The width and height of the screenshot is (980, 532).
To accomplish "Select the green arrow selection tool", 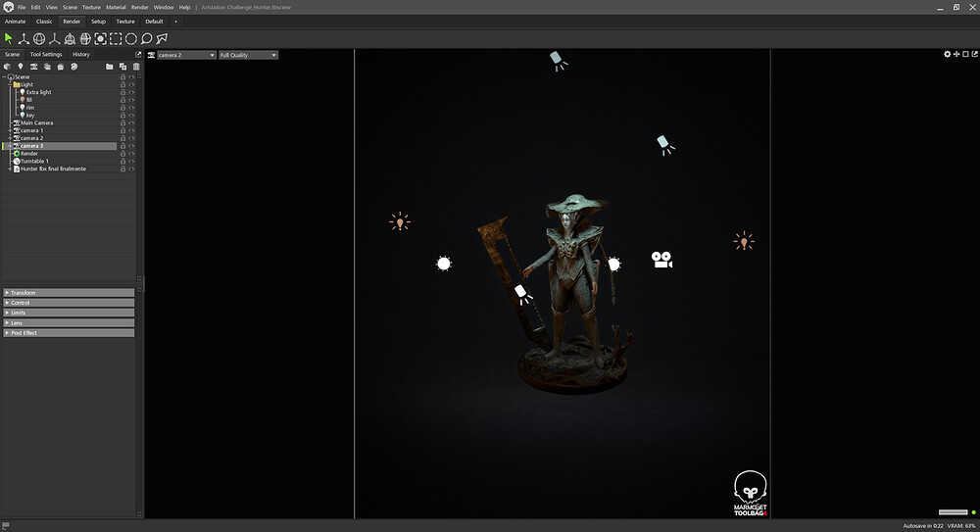I will click(x=8, y=39).
